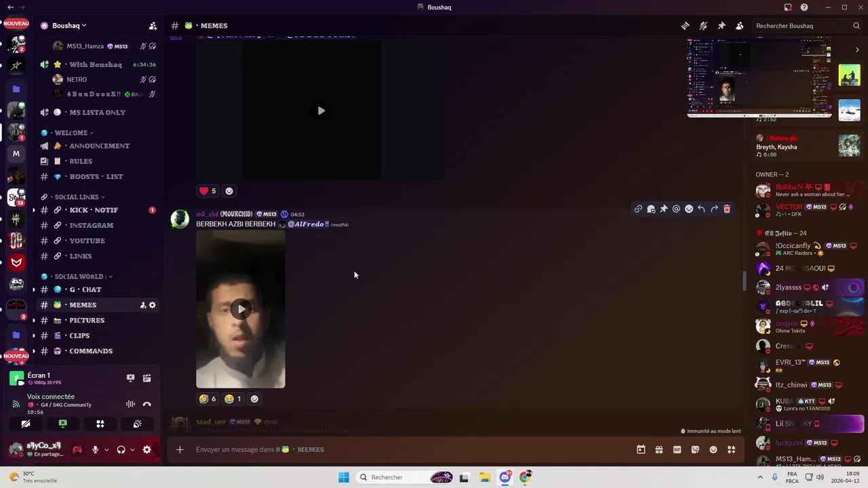Toggle green screen share button
868x488 pixels.
tap(63, 424)
